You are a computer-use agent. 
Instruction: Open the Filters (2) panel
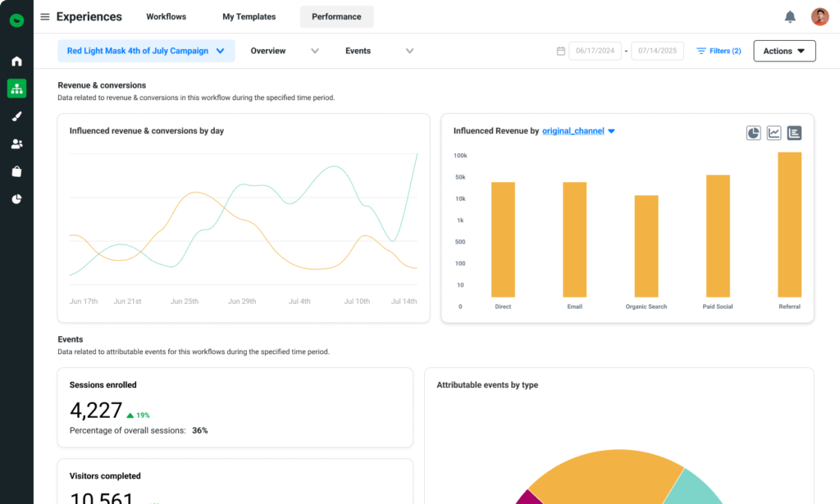[x=718, y=50]
